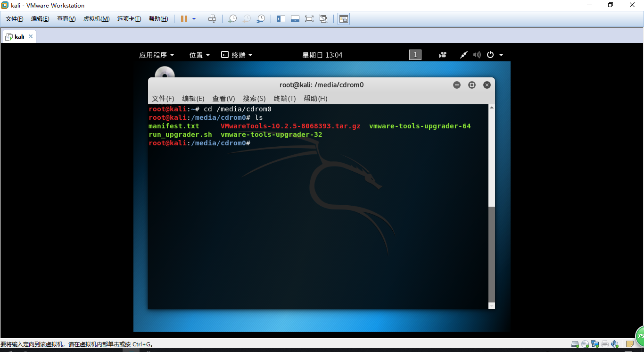Pause the virtual machine with orange pause button
The height and width of the screenshot is (352, 644).
[184, 19]
